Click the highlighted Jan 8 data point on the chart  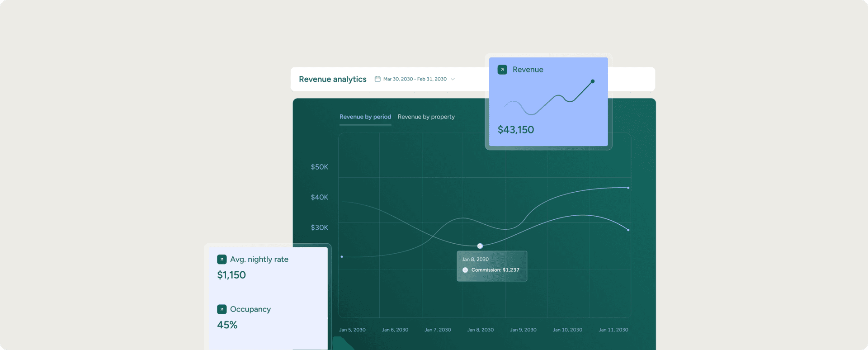(x=480, y=246)
